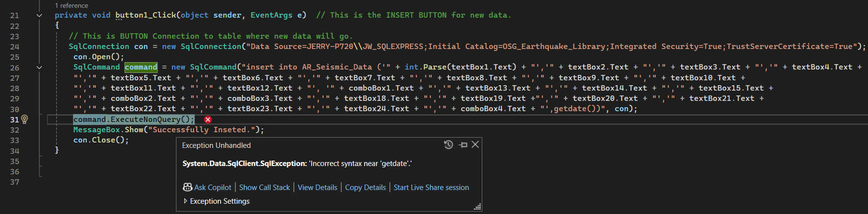Click the '1 reference' CodeLens above method
868x214 pixels.
coord(72,5)
